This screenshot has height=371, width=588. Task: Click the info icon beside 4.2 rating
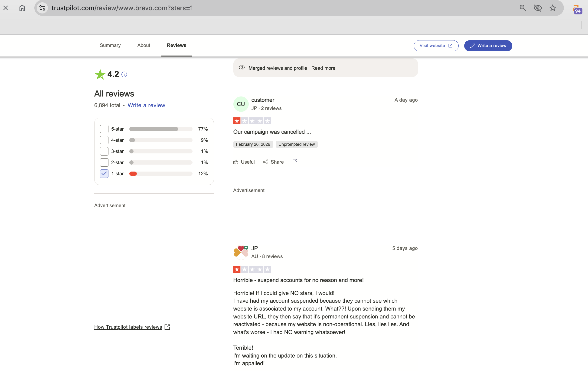[124, 74]
